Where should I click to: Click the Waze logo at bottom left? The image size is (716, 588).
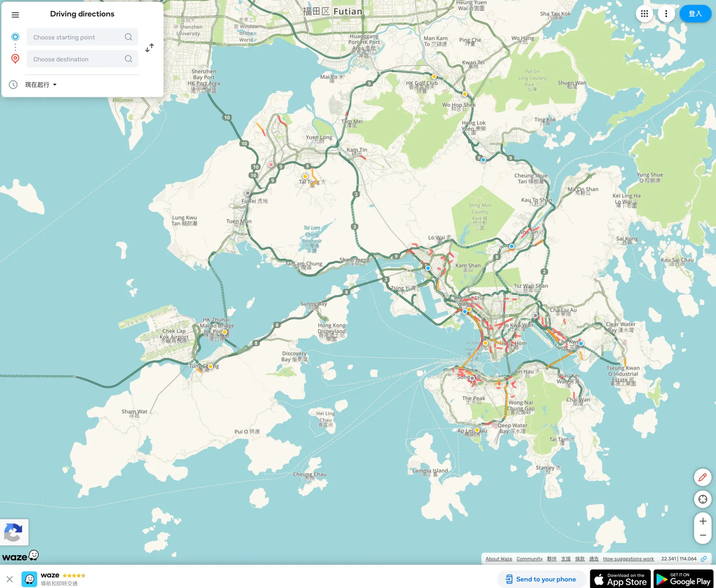click(x=20, y=556)
